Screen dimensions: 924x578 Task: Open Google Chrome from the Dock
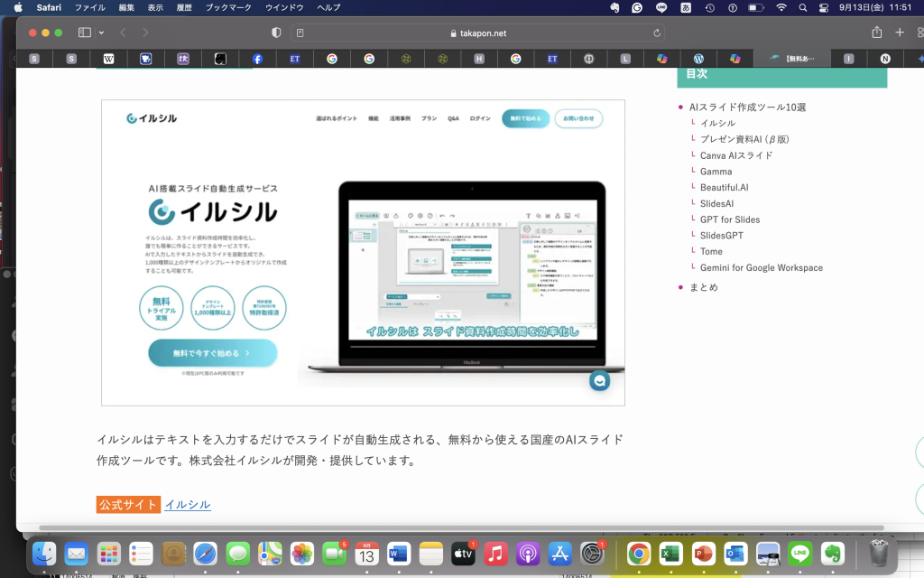(639, 554)
